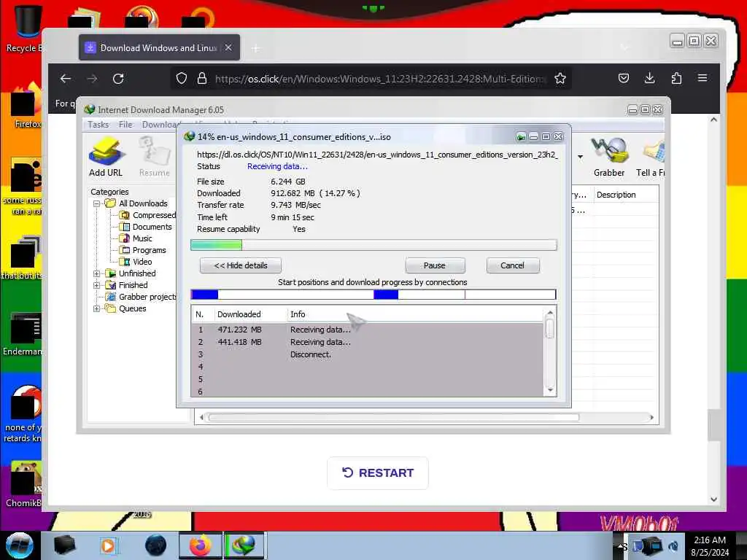The image size is (747, 560).
Task: Open the Tasks menu in IDM
Action: coord(98,124)
